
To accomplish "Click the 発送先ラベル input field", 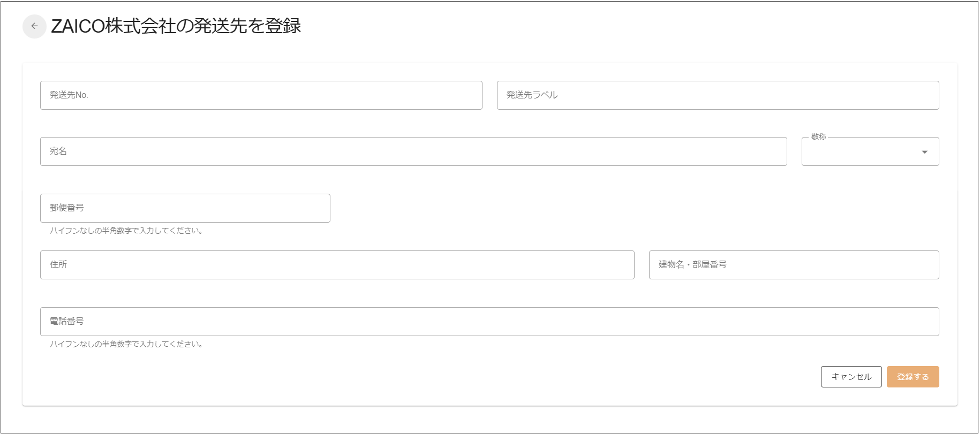I will 718,95.
